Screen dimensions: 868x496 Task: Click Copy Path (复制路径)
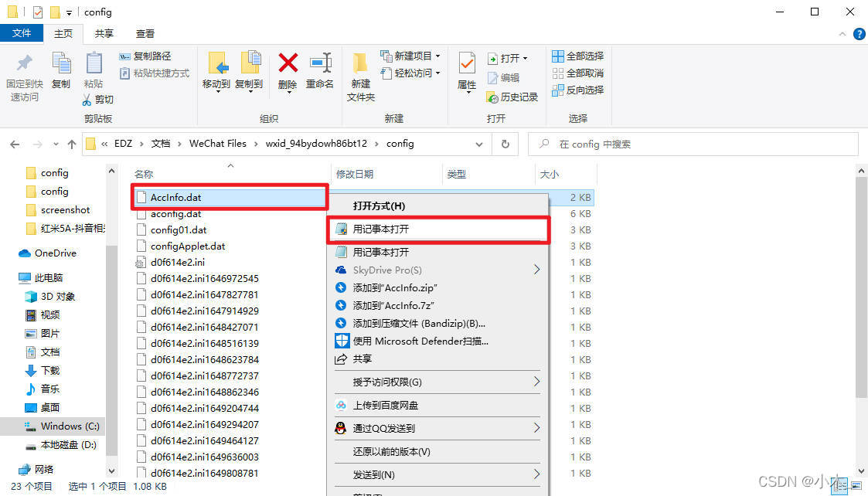point(145,56)
